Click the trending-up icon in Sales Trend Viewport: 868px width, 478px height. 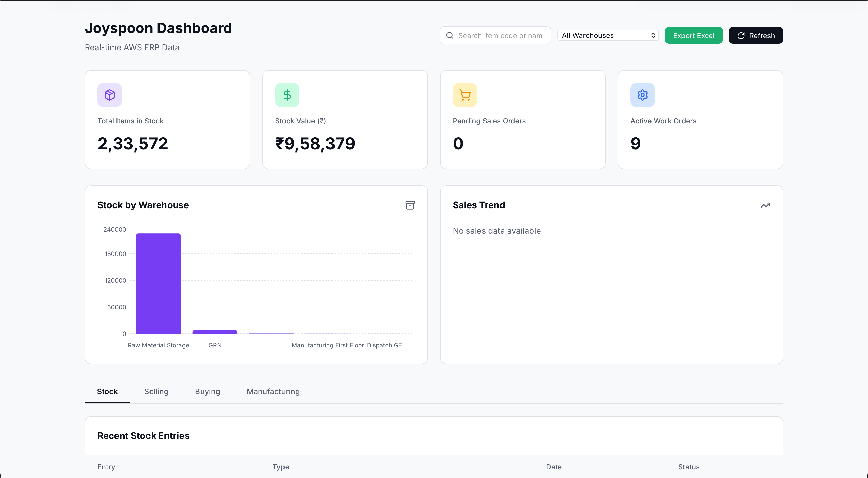click(765, 205)
